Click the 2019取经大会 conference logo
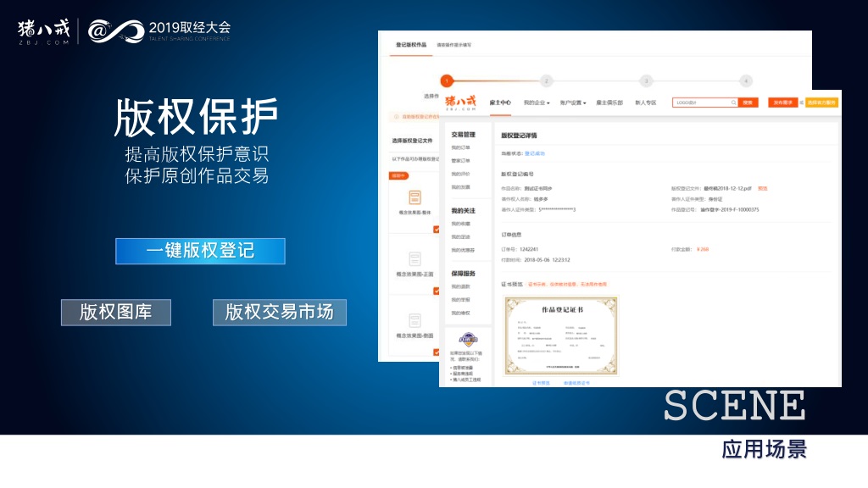Viewport: 868px width, 488px height. click(x=159, y=31)
